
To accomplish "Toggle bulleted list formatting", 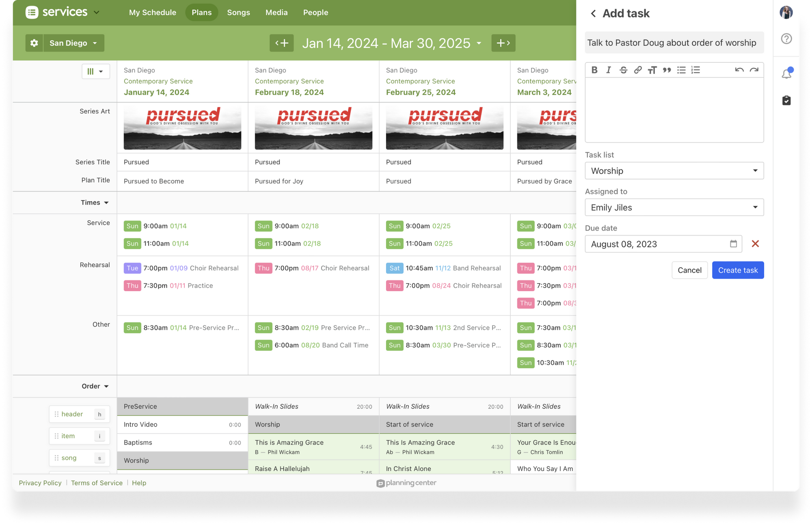I will tap(681, 69).
